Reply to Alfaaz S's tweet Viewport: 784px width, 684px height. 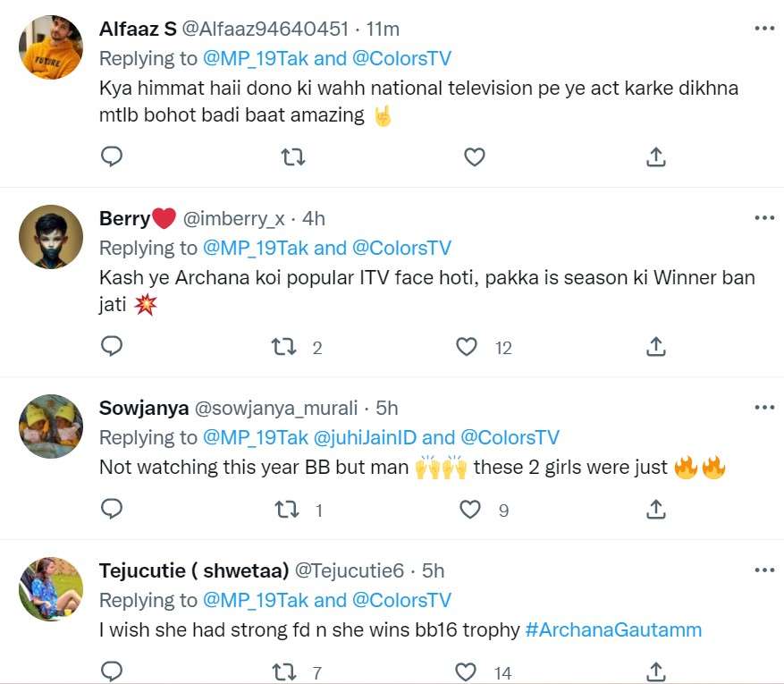pos(112,157)
